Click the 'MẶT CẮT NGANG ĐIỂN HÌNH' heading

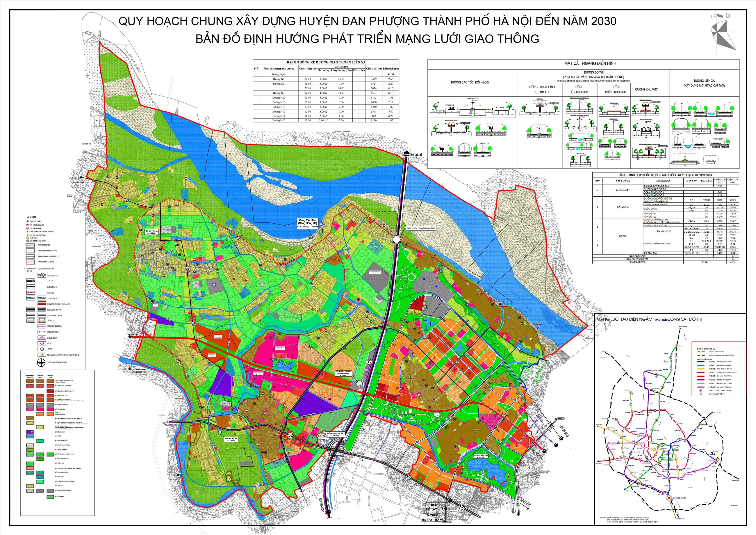591,64
